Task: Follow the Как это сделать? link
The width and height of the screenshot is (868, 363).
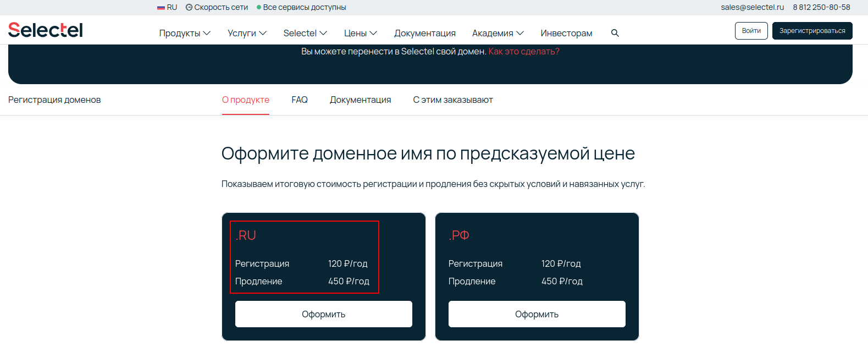Action: pyautogui.click(x=524, y=51)
